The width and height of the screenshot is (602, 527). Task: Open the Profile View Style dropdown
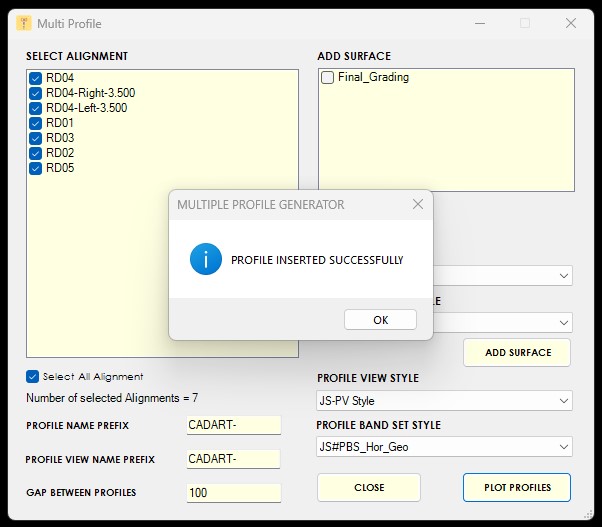(x=444, y=401)
